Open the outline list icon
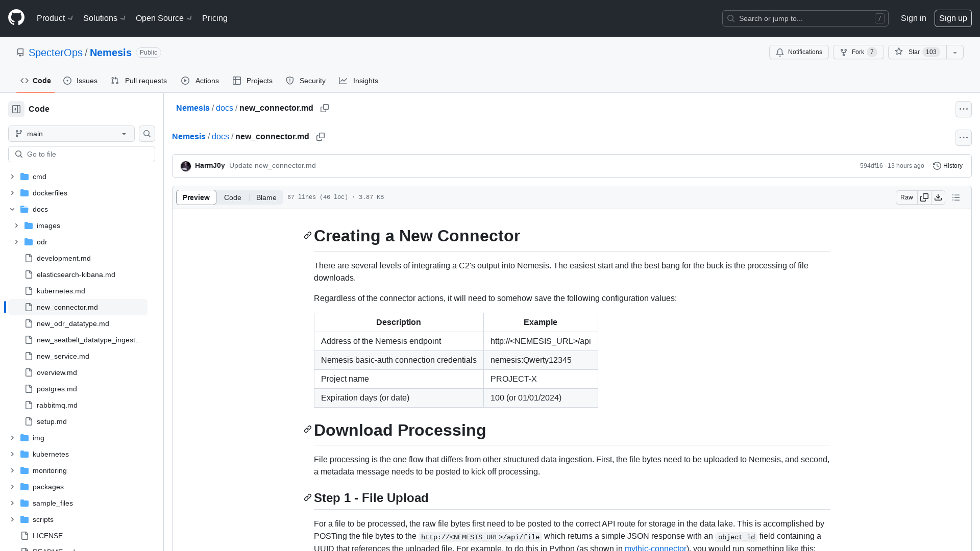The width and height of the screenshot is (980, 551). 956,197
